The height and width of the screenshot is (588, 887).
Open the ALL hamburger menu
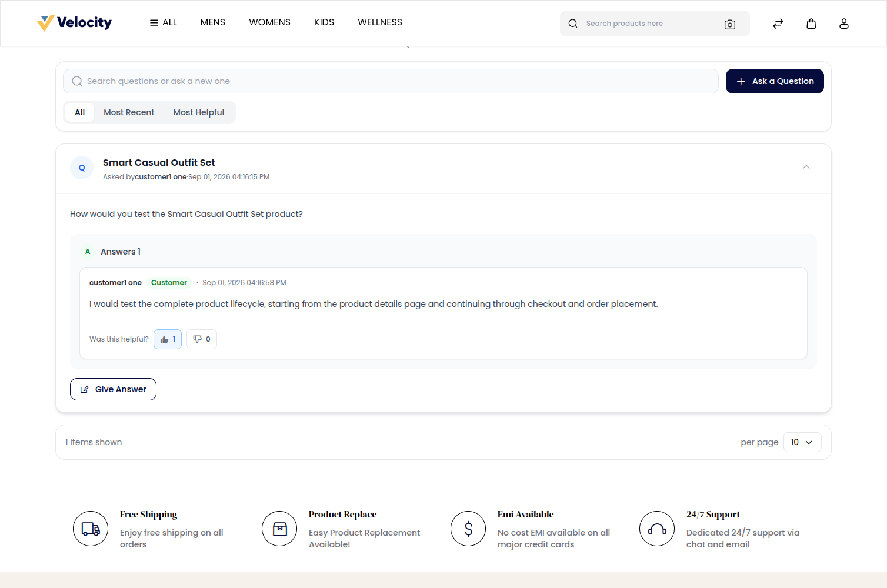coord(163,22)
